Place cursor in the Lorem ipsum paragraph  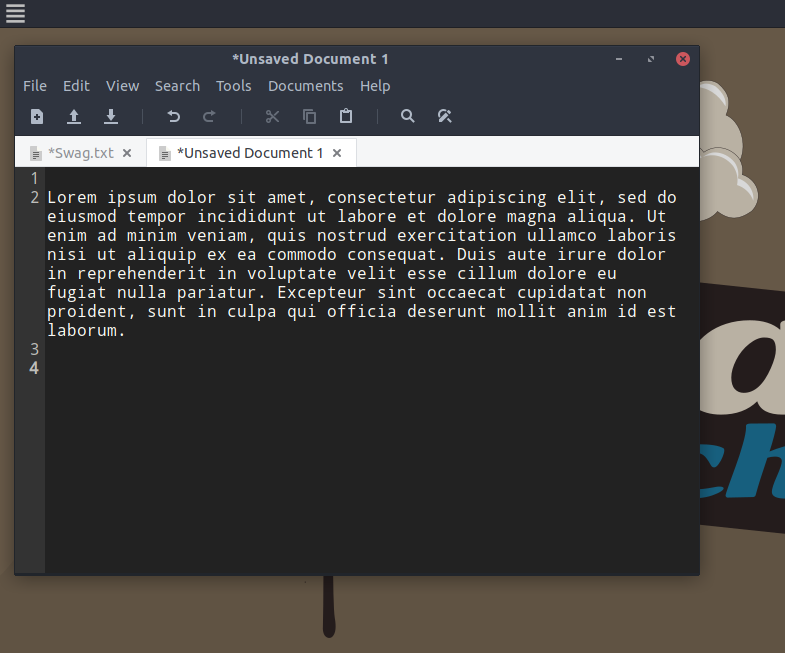pos(360,255)
